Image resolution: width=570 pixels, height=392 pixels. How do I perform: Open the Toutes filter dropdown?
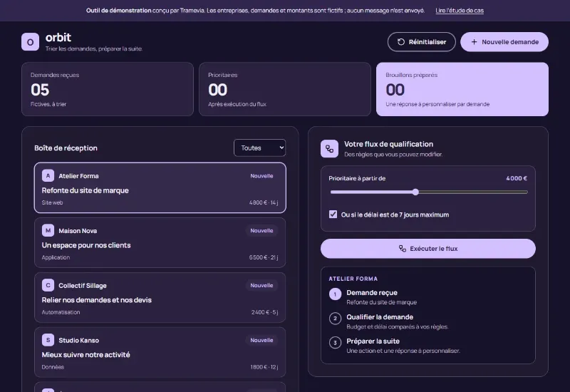(259, 148)
